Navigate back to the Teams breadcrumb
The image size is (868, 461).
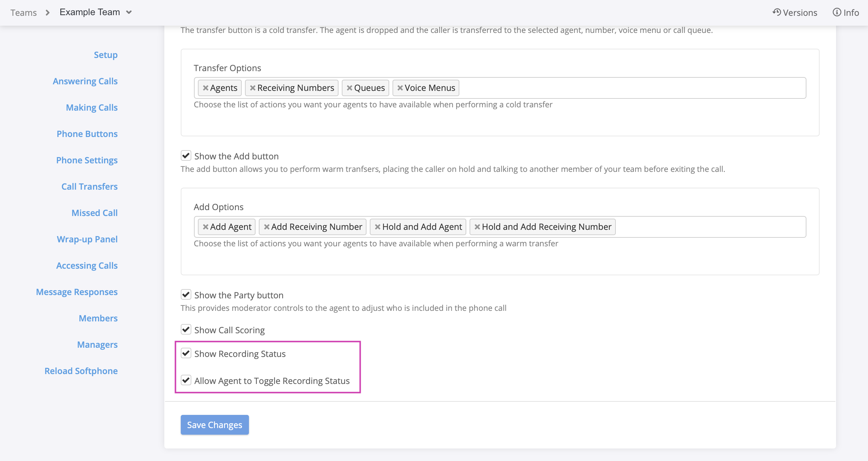[23, 13]
